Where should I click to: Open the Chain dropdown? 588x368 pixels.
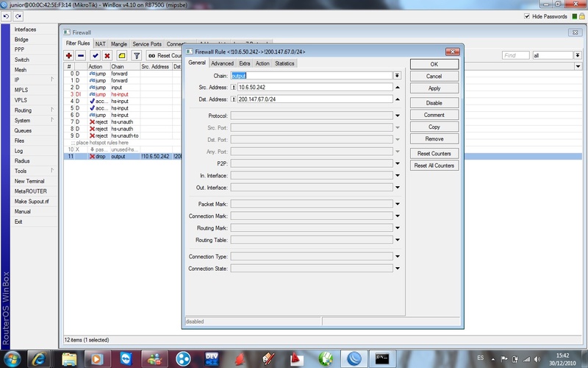tap(397, 76)
